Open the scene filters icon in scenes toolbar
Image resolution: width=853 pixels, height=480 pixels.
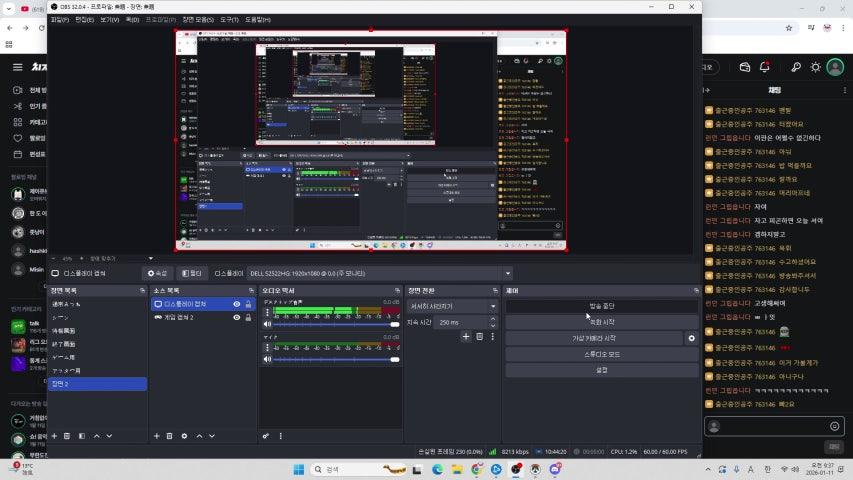(x=81, y=436)
